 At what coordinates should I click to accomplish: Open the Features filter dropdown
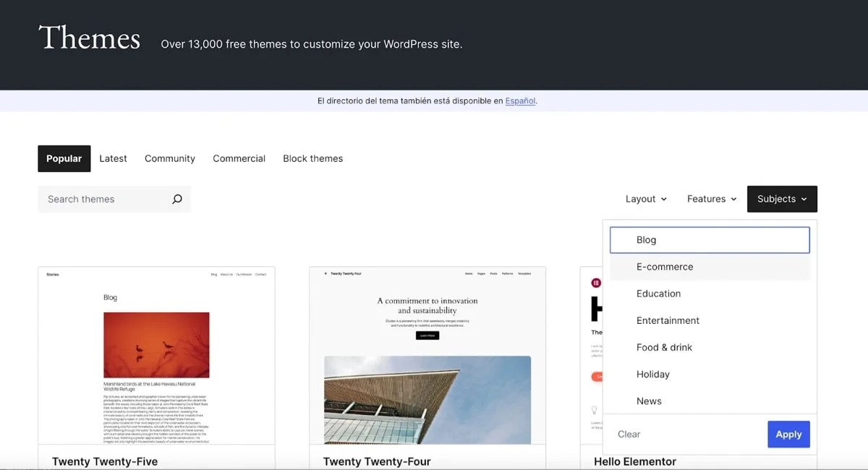pyautogui.click(x=712, y=199)
